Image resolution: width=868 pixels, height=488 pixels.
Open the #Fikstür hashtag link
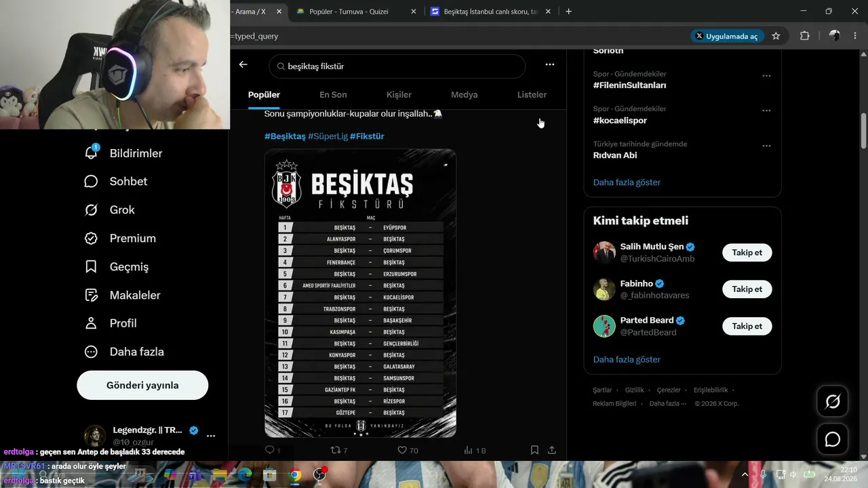click(x=367, y=136)
